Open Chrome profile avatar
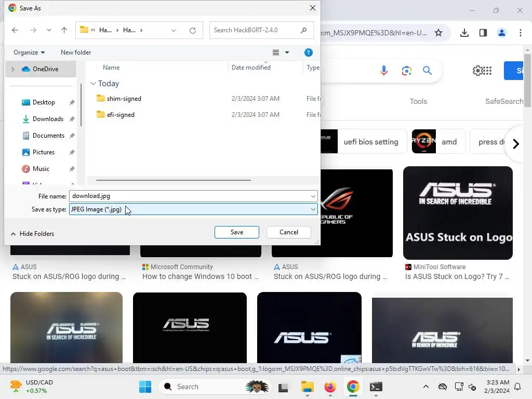The width and height of the screenshot is (532, 399). pyautogui.click(x=502, y=33)
